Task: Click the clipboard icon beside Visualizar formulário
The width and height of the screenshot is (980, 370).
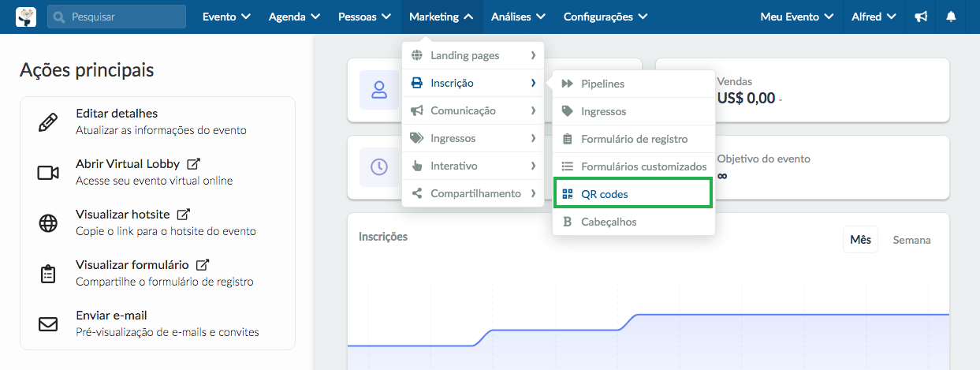Action: point(48,274)
